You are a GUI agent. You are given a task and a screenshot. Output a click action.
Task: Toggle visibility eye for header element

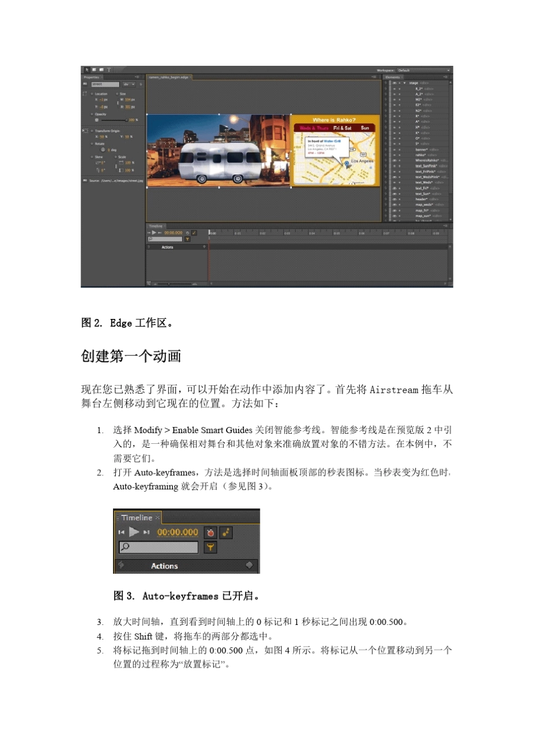tap(394, 199)
